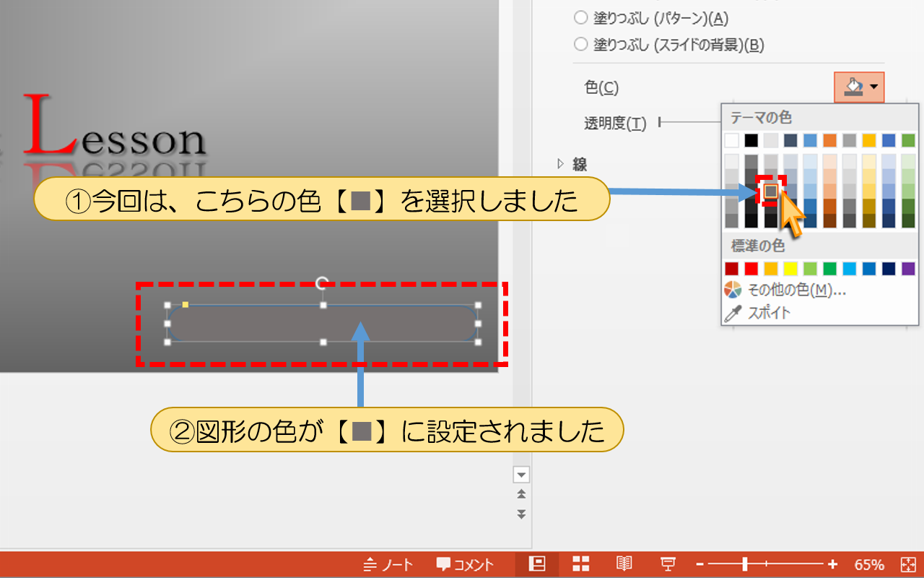
Task: Click the transparency slider track
Action: click(x=689, y=123)
